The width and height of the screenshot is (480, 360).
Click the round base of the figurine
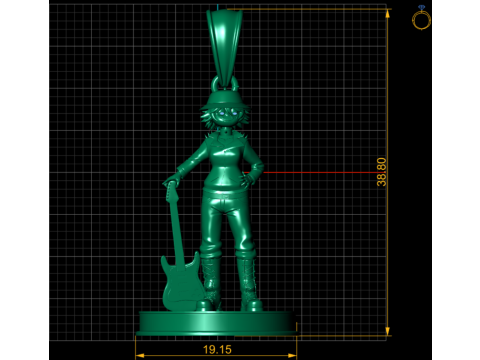(x=217, y=323)
